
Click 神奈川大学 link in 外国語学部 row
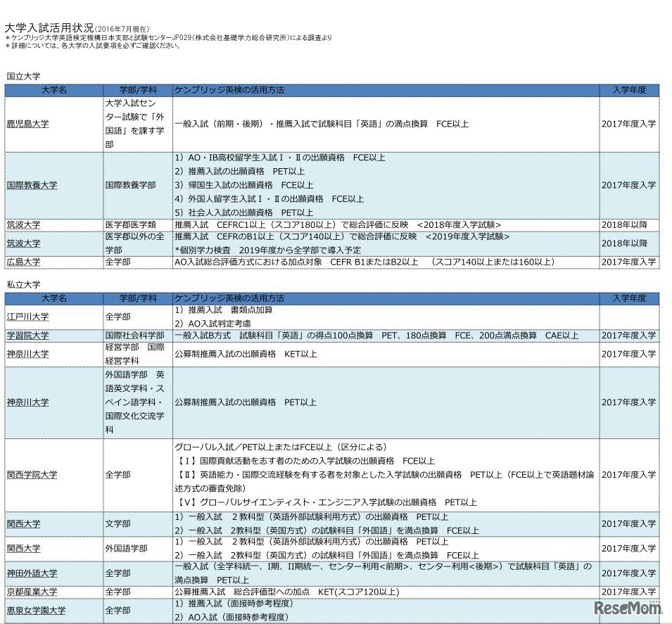(27, 402)
